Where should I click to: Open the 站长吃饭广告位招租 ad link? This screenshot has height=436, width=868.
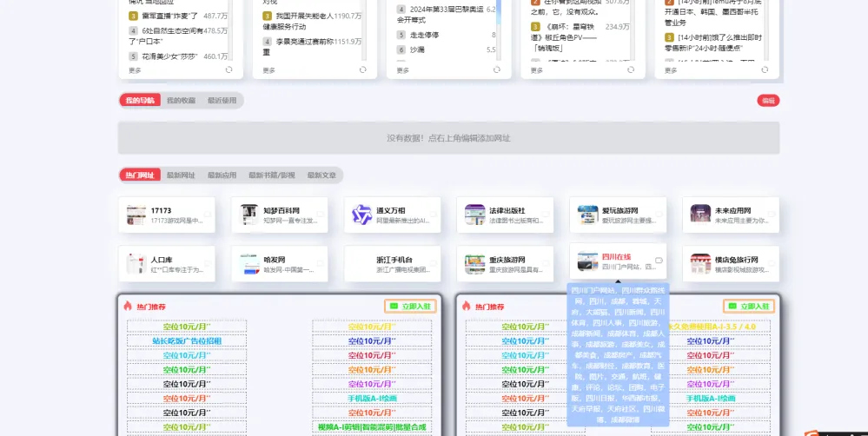187,341
